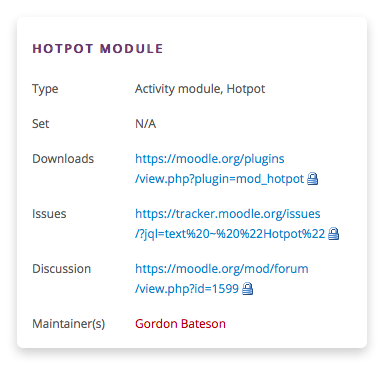Select the Type row label
The height and width of the screenshot is (369, 387).
[45, 89]
